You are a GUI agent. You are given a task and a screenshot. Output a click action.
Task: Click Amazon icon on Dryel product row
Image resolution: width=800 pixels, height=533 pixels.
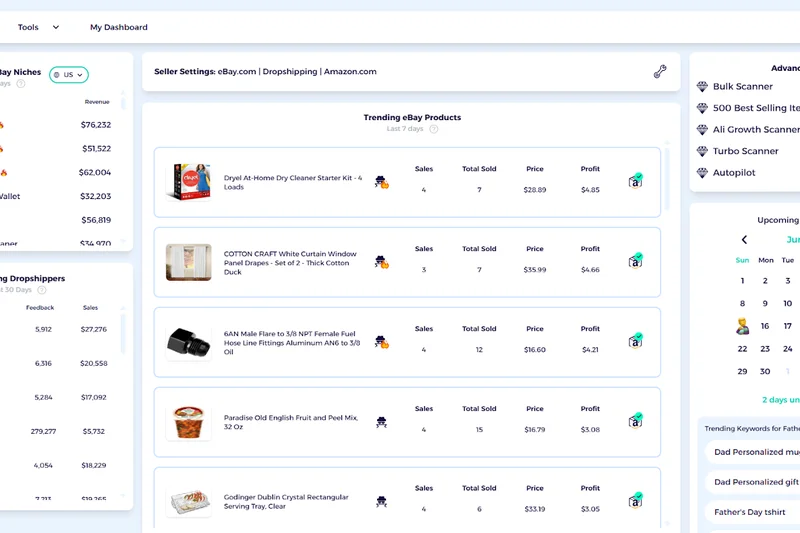635,181
